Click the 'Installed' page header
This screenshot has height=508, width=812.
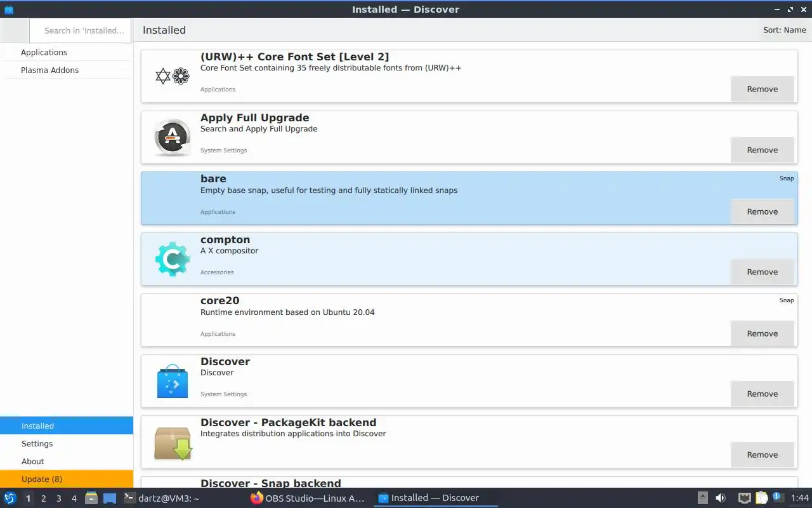click(x=164, y=30)
